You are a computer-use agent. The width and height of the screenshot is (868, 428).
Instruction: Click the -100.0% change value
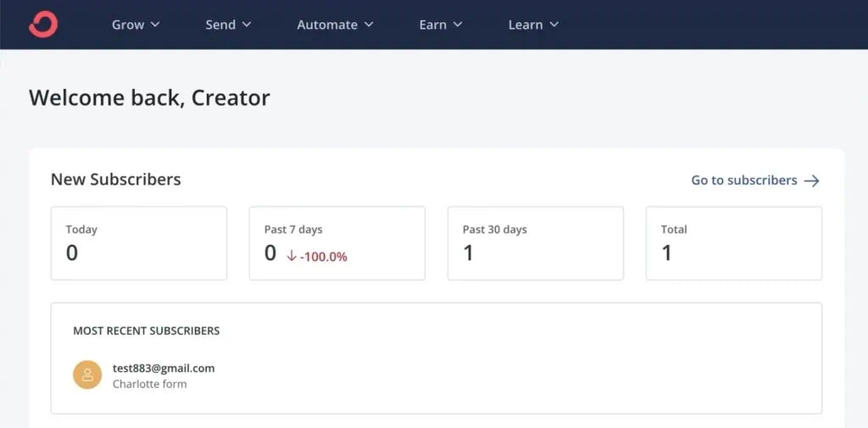[x=323, y=257]
